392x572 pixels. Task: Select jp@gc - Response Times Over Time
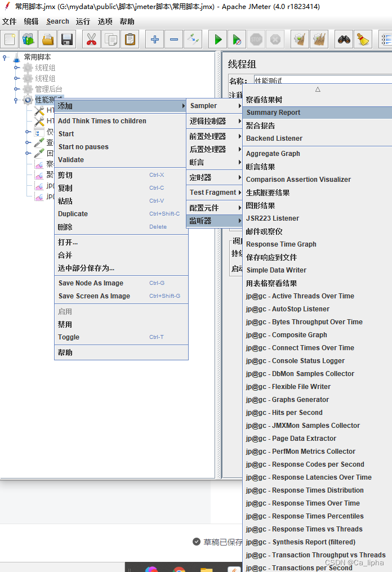[x=317, y=503]
